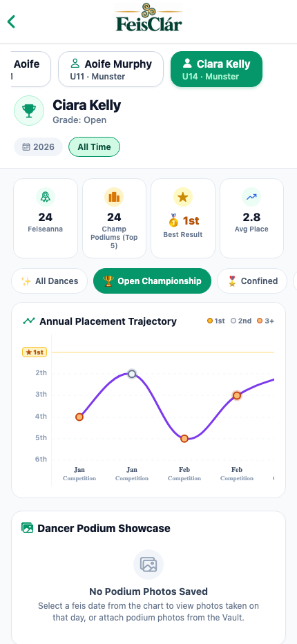
Task: Open the Best Result card
Action: point(183,218)
